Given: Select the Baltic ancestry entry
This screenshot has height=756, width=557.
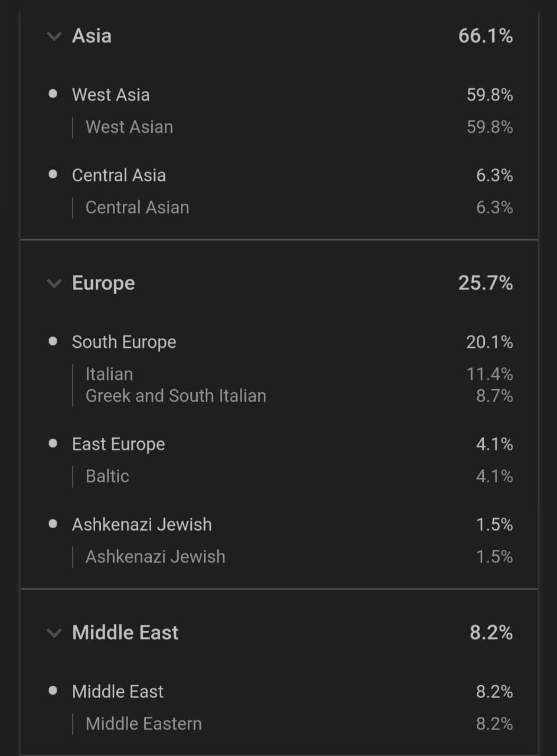Looking at the screenshot, I should tap(107, 476).
